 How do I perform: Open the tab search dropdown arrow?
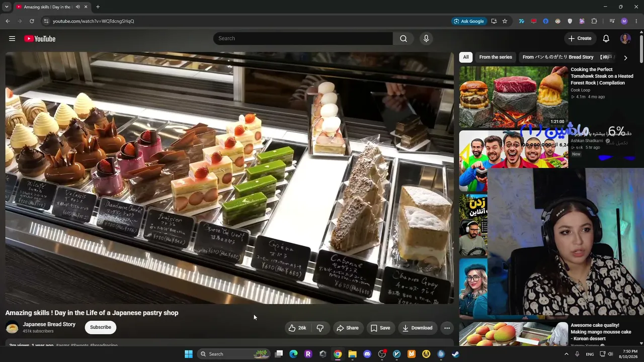(x=7, y=7)
